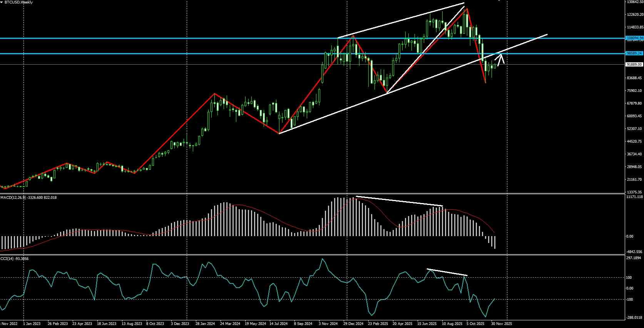This screenshot has height=328, width=644.
Task: Click the blue 108094 price level tag
Action: (x=635, y=38)
